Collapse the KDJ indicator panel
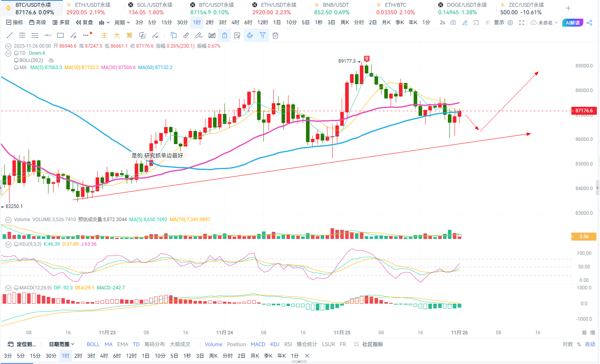Viewport: 600px width, 364px height. pos(8,244)
